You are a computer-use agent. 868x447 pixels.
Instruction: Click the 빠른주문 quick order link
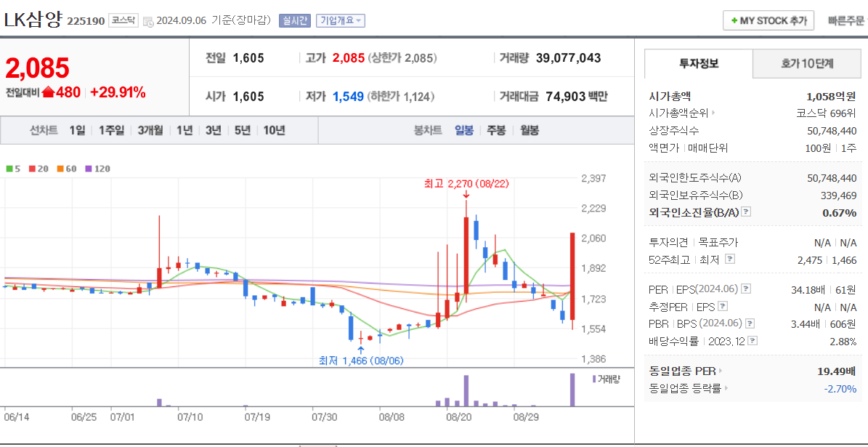[847, 21]
